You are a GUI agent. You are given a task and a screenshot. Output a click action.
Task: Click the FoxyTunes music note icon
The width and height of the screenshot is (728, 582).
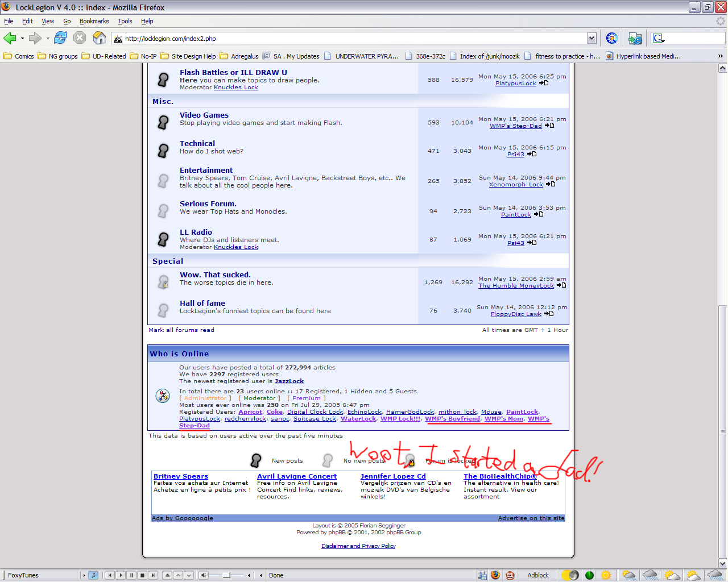pyautogui.click(x=94, y=575)
